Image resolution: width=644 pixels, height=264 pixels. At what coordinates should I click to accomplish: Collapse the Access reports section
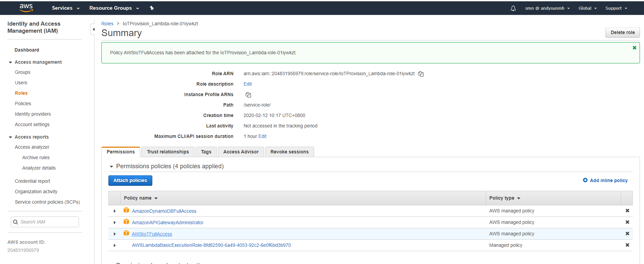tap(11, 137)
